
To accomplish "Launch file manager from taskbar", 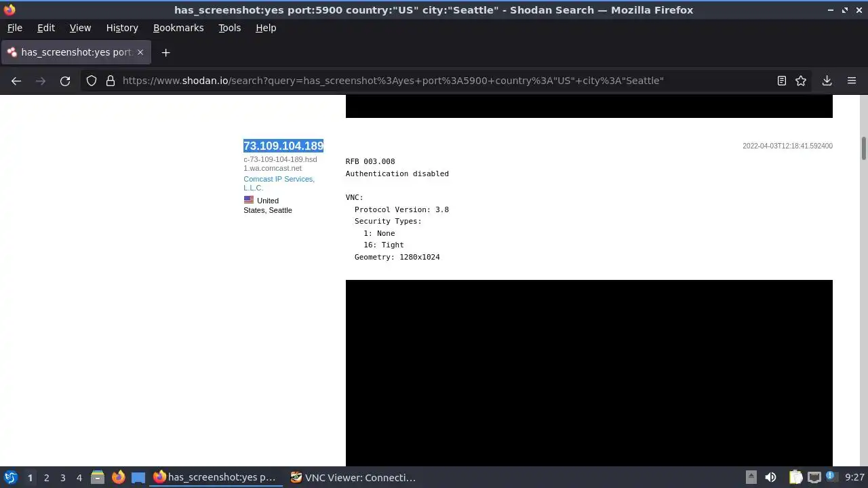I will pyautogui.click(x=98, y=477).
